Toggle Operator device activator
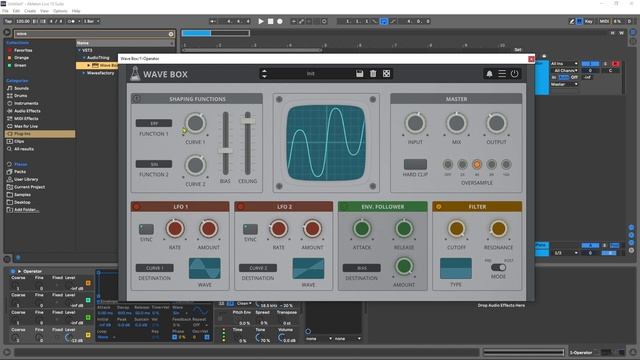 pos(13,271)
